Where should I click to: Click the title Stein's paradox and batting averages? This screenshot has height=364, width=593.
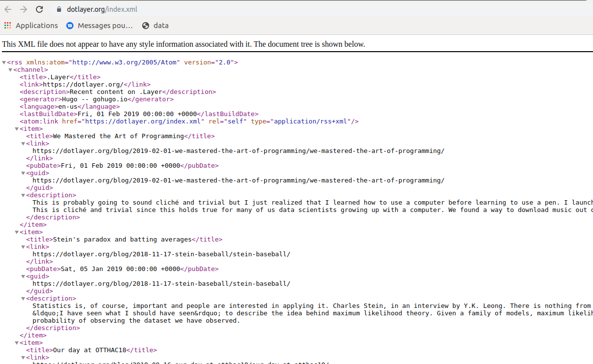124,240
